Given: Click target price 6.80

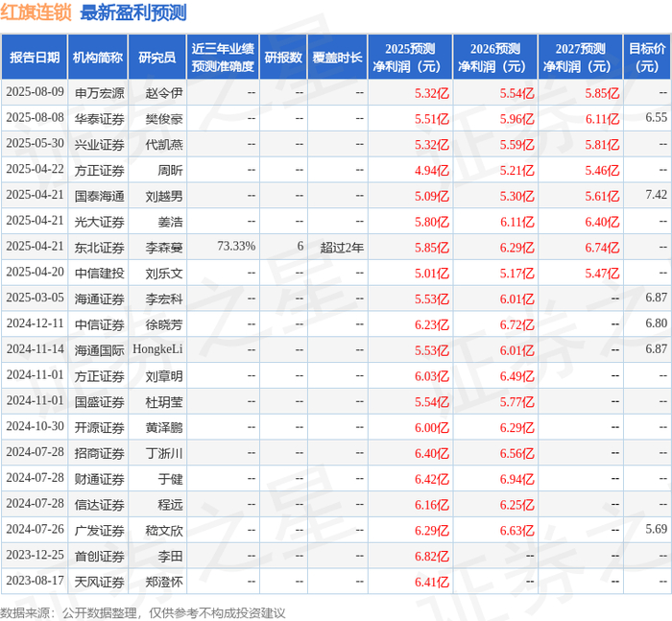Looking at the screenshot, I should [656, 323].
